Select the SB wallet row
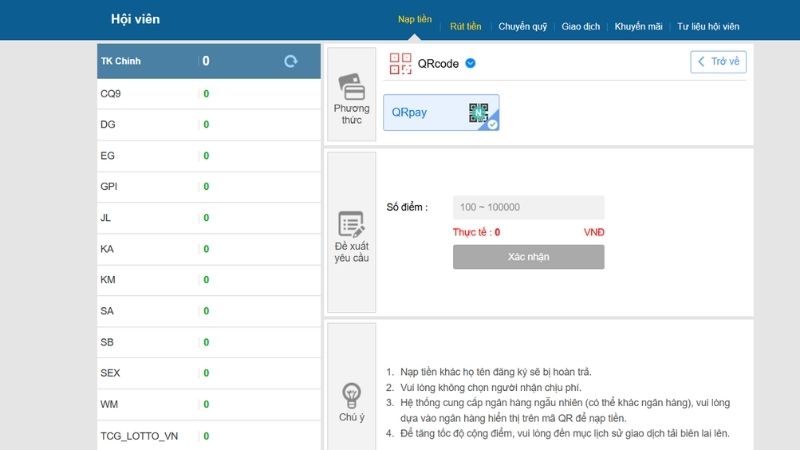The image size is (800, 450). click(x=209, y=342)
